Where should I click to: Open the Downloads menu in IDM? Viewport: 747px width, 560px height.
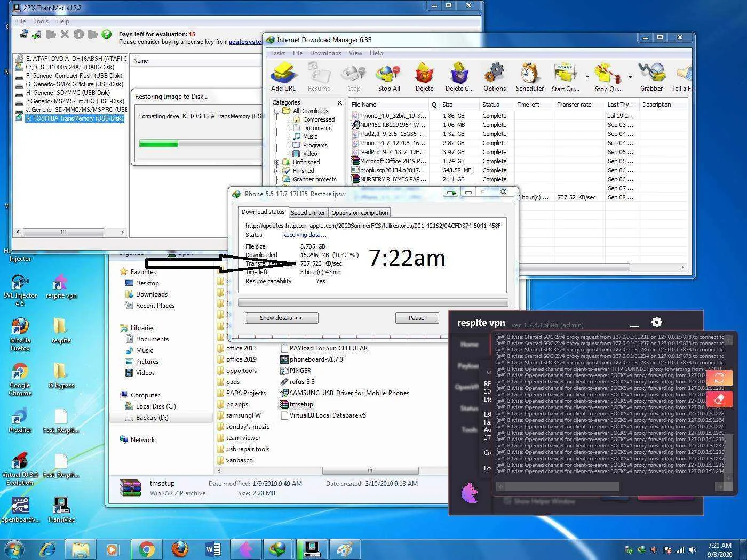point(325,53)
